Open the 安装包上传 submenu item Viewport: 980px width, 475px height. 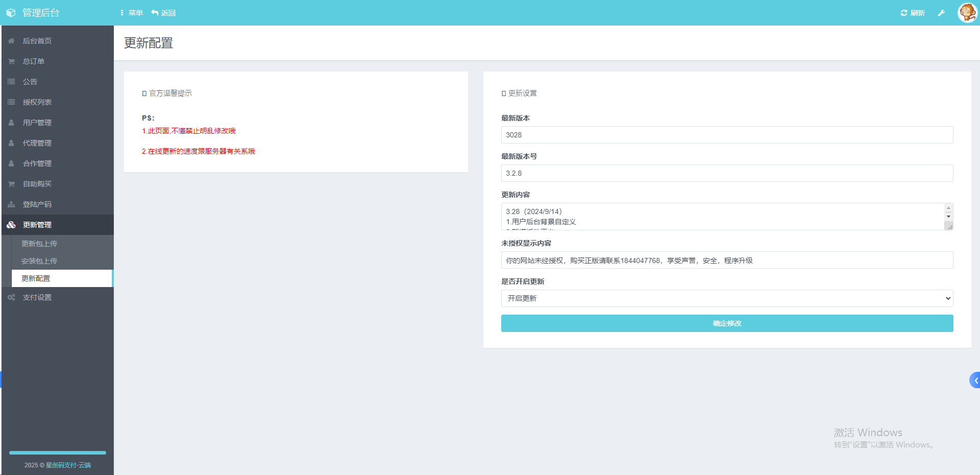(39, 261)
